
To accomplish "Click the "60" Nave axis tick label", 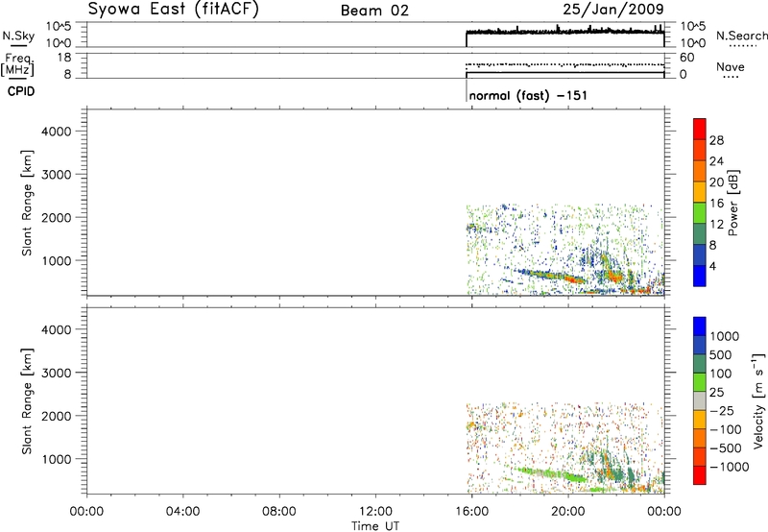I will pos(687,58).
